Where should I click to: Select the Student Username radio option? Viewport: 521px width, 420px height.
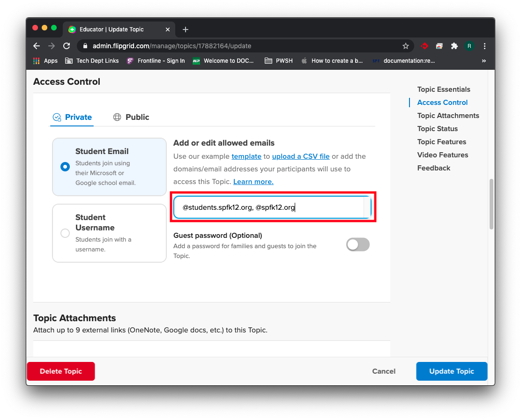[66, 233]
